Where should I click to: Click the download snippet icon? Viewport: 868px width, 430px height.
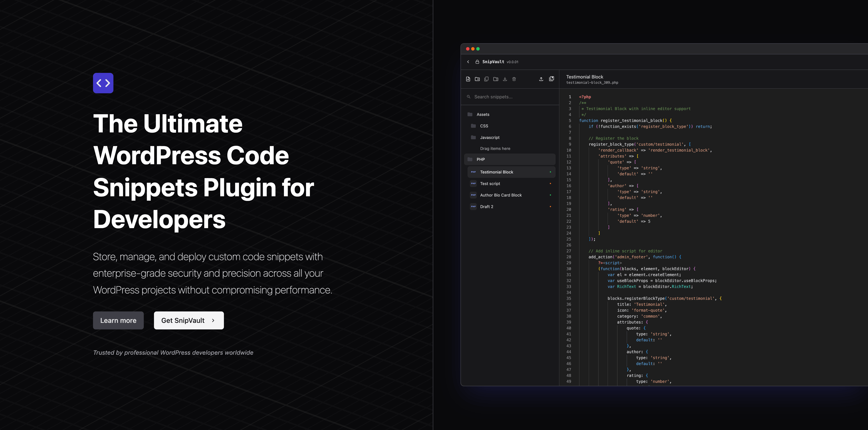(505, 79)
